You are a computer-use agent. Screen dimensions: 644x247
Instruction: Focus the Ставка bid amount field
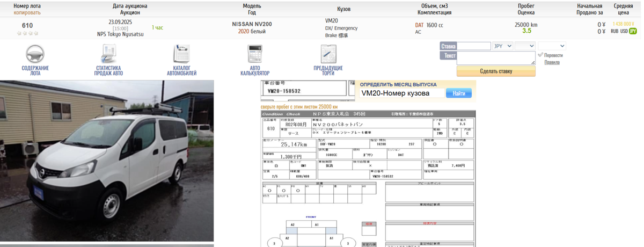[474, 46]
